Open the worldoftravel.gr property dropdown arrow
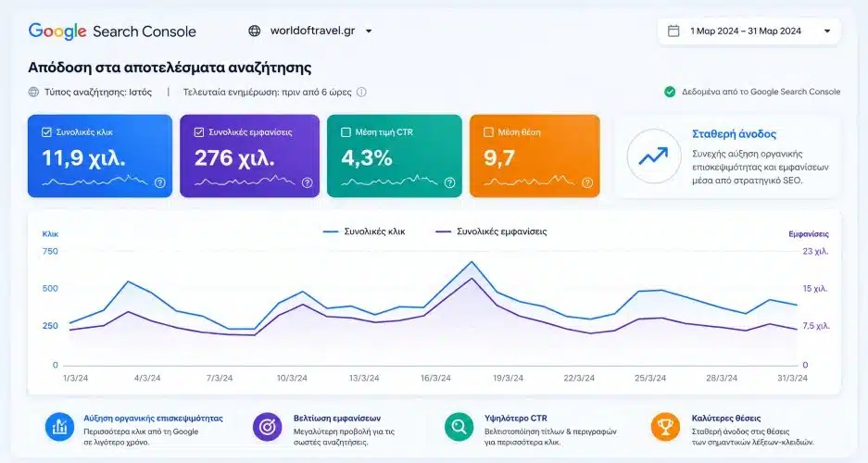The width and height of the screenshot is (868, 463). [x=369, y=31]
